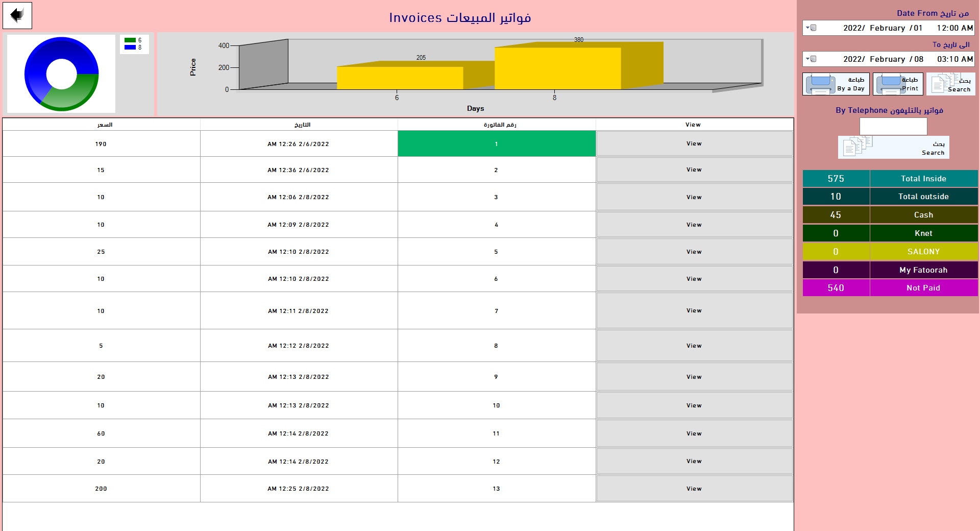Select price cell 200

(x=101, y=489)
